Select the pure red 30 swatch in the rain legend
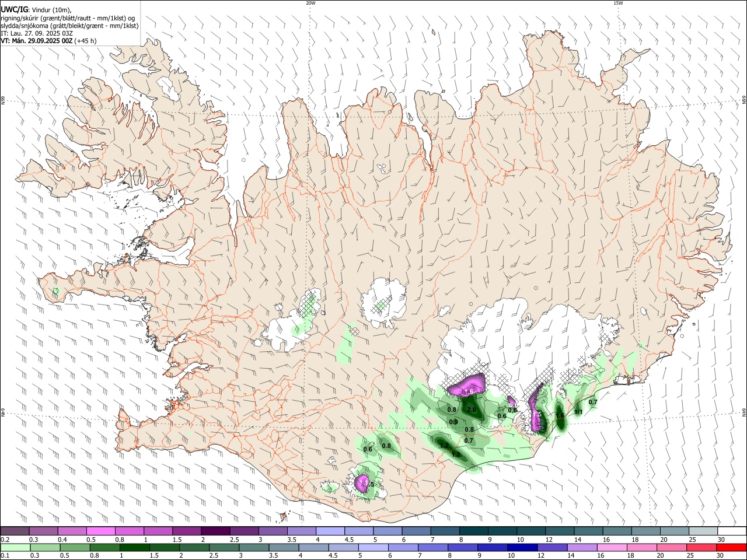 pos(732,547)
